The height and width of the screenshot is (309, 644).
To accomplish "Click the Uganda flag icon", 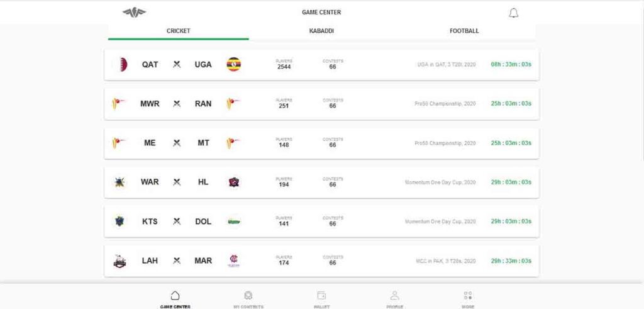I will [x=234, y=65].
